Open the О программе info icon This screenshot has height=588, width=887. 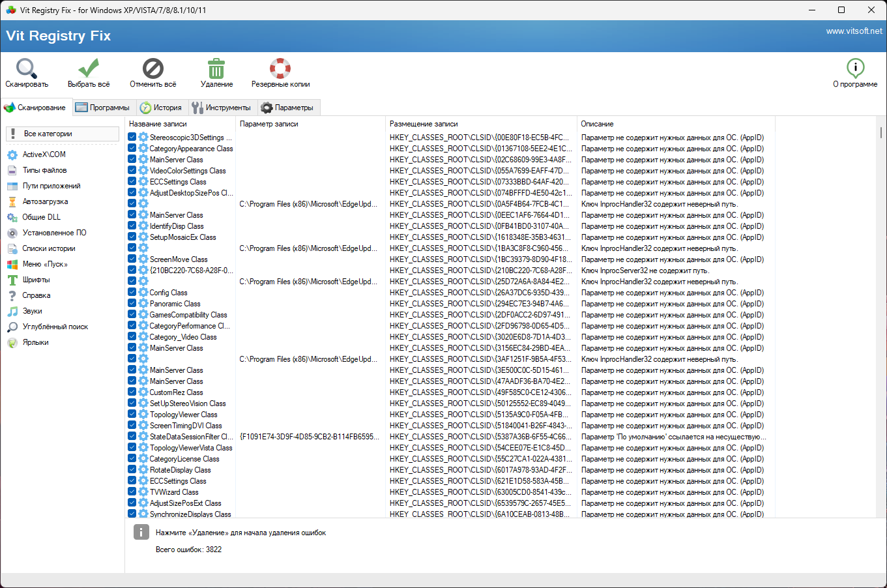click(855, 68)
